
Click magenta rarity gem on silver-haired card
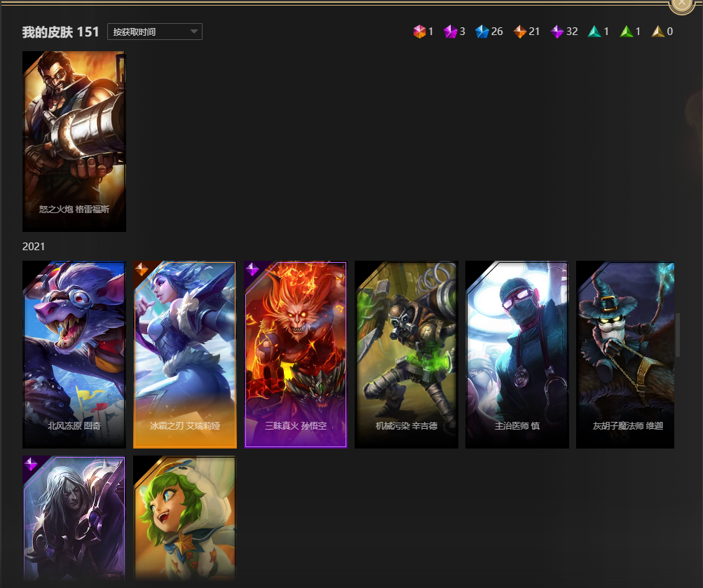(x=31, y=465)
